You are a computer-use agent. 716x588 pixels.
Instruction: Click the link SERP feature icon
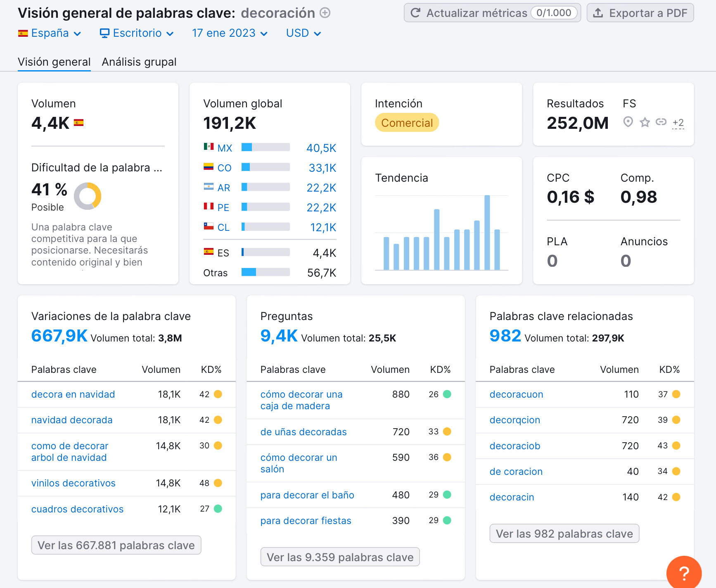(x=661, y=122)
